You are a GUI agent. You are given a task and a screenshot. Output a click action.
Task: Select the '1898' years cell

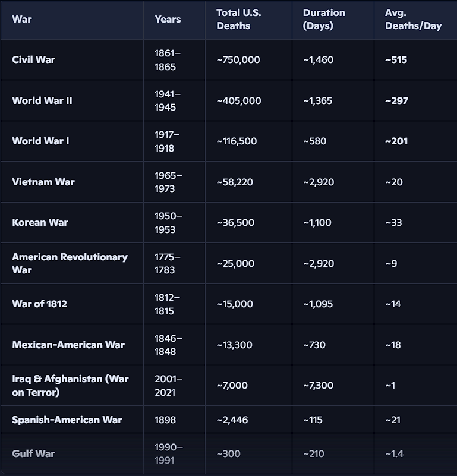(x=165, y=420)
